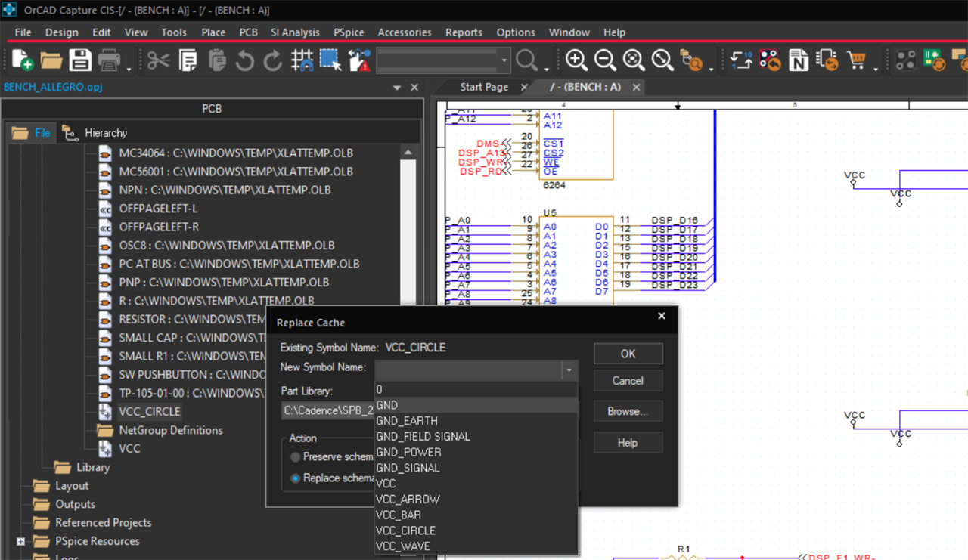Screen dimensions: 968x560
Task: Click the Cross Reference Parts icon
Action: (827, 60)
